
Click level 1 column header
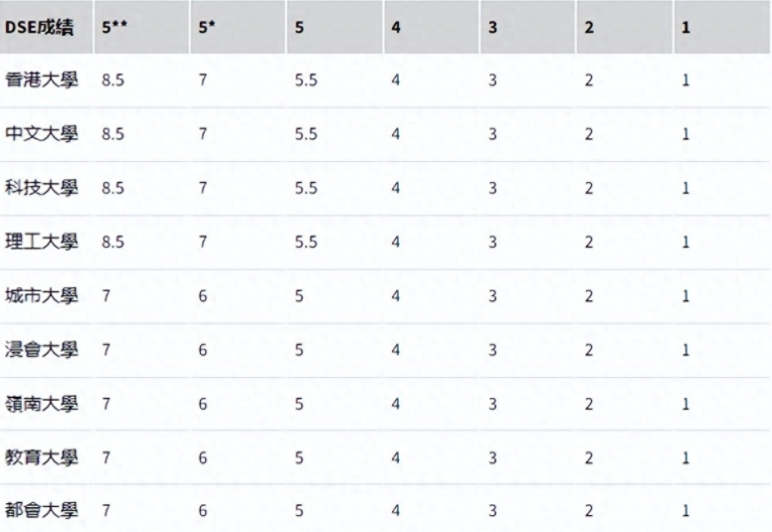click(685, 27)
